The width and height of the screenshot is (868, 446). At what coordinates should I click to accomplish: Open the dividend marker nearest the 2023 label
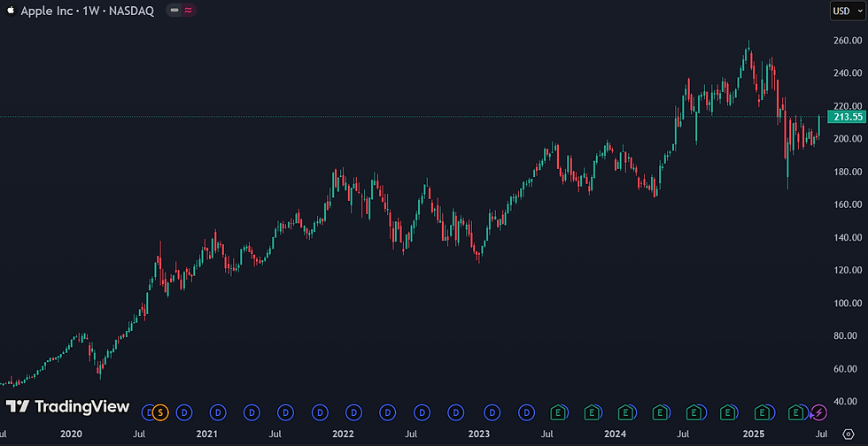tap(492, 412)
